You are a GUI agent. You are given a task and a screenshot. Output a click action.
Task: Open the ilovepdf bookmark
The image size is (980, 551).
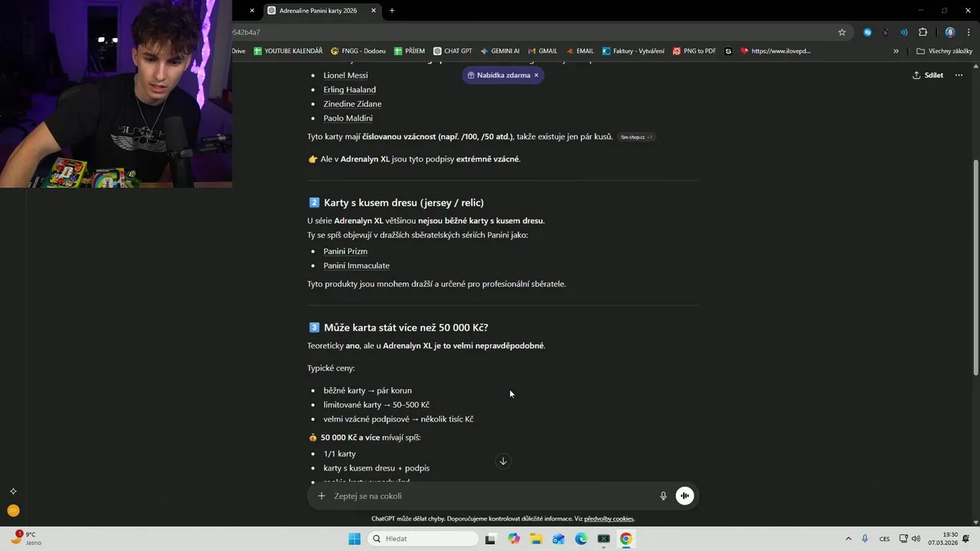pos(776,51)
